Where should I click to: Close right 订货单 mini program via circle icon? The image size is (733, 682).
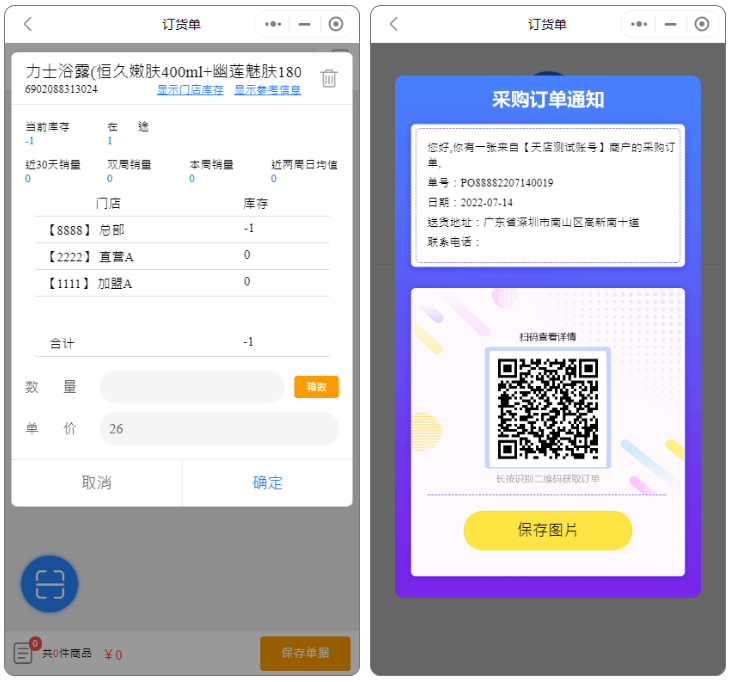(x=702, y=24)
